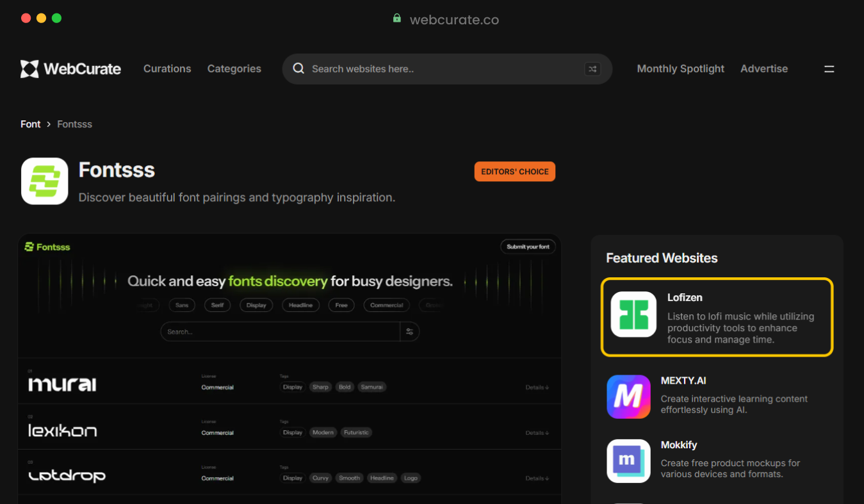Click the Featured Websites heading

point(662,258)
